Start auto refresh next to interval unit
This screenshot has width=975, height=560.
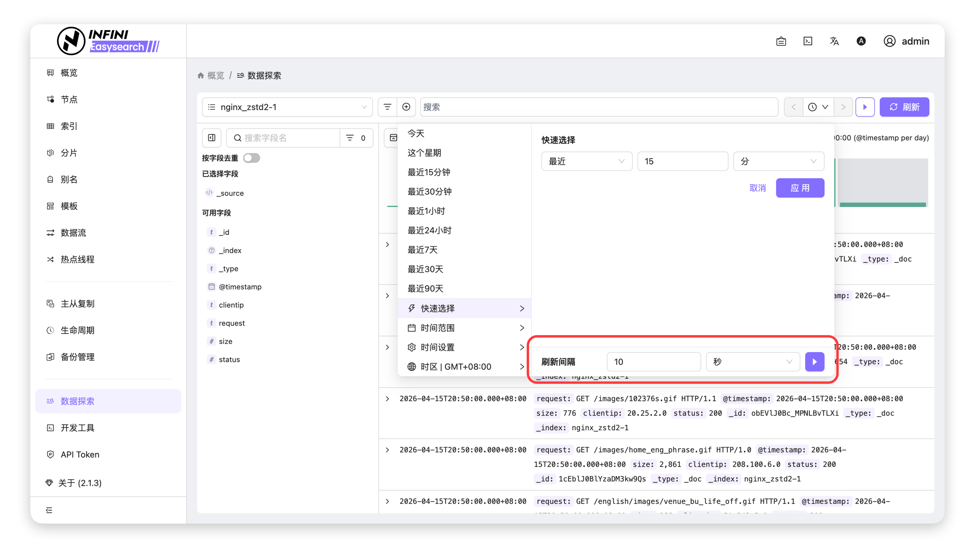815,362
